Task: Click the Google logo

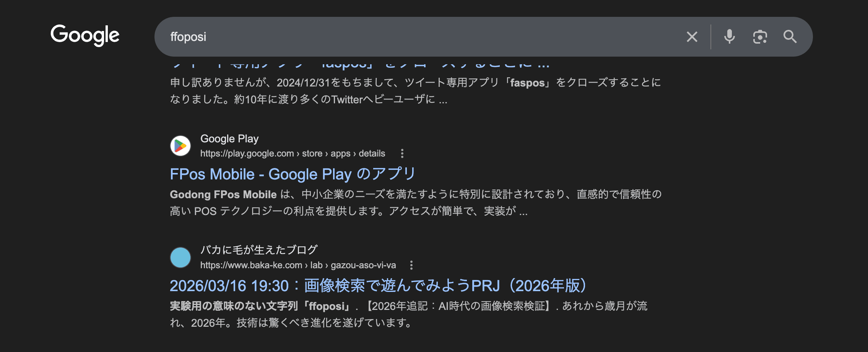Action: click(85, 35)
